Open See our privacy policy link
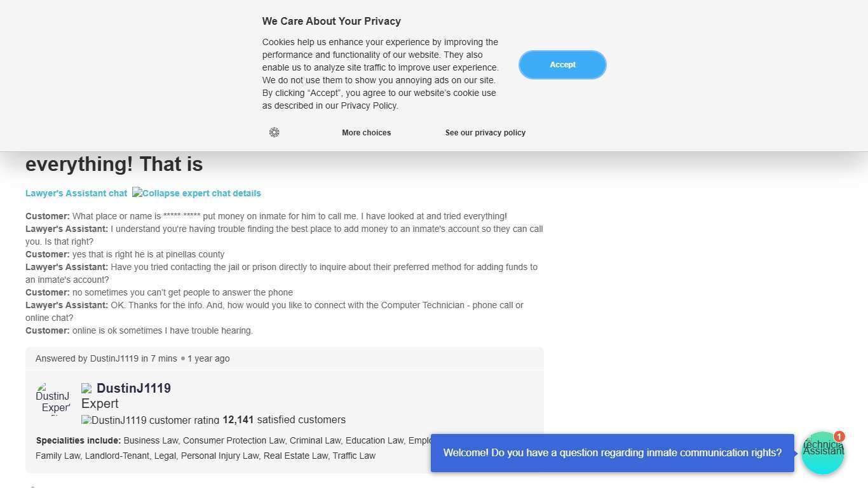Viewport: 868px width, 488px height. (x=485, y=133)
